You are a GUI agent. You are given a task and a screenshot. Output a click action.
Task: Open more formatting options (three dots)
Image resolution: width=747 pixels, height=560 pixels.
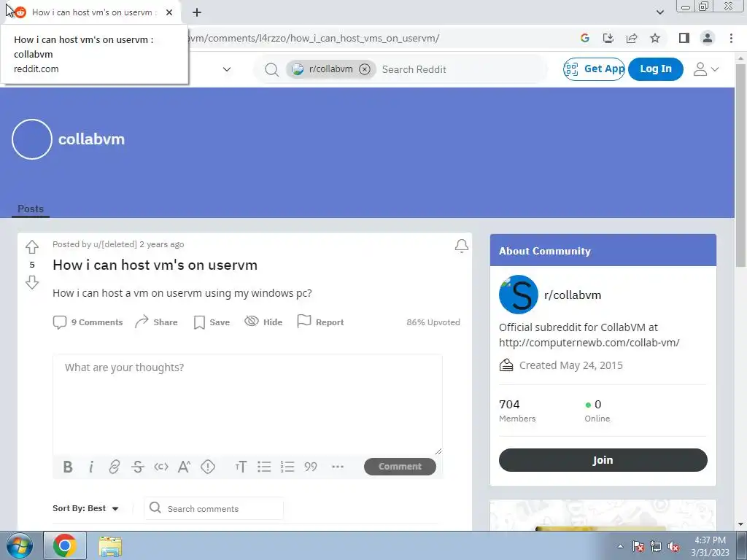337,467
